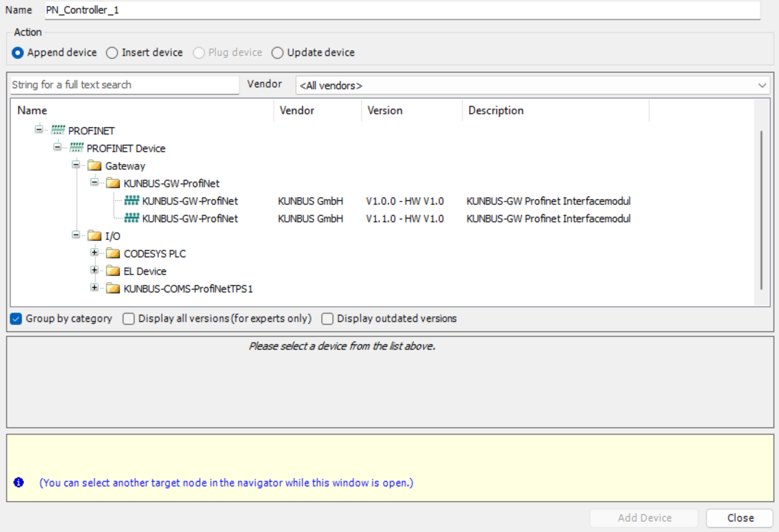Screen dimensions: 779x532
Task: Select KUNBUS-GW-ProfiNet V1.1.0 device icon
Action: tap(132, 219)
